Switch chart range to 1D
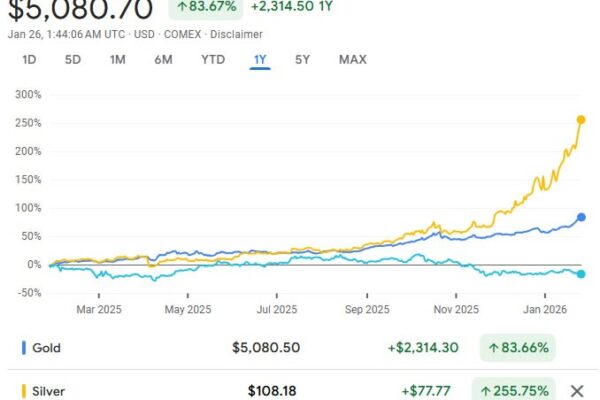This screenshot has width=600, height=400. click(30, 60)
